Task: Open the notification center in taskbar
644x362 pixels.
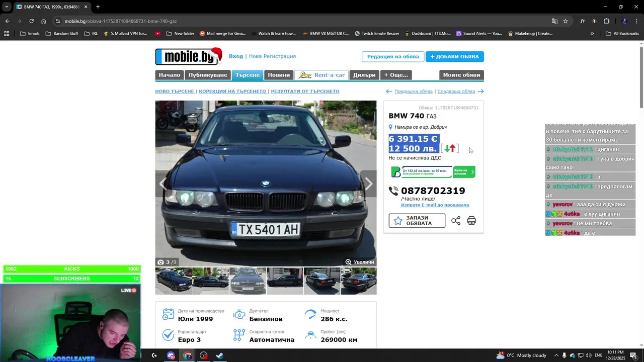Action: click(633, 355)
